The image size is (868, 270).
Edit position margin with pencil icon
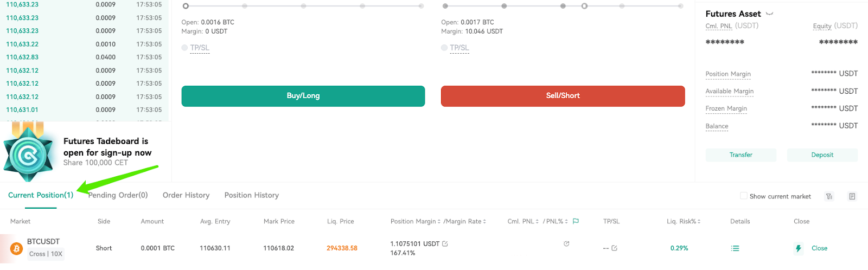click(x=445, y=244)
